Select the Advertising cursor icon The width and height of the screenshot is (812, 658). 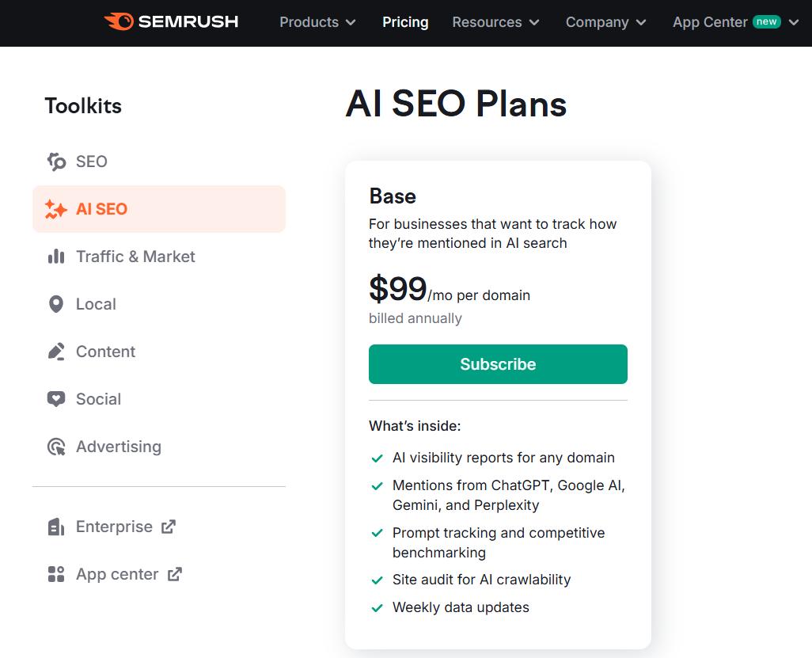pyautogui.click(x=55, y=446)
